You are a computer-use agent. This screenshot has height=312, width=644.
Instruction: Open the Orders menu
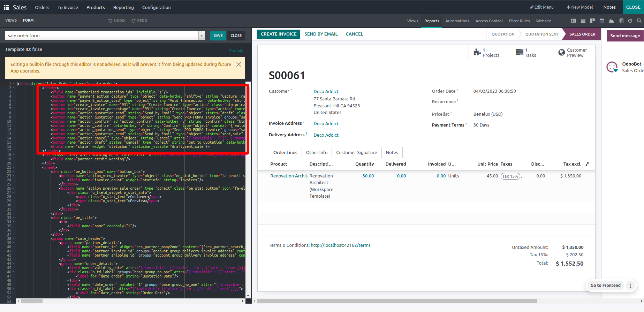42,7
